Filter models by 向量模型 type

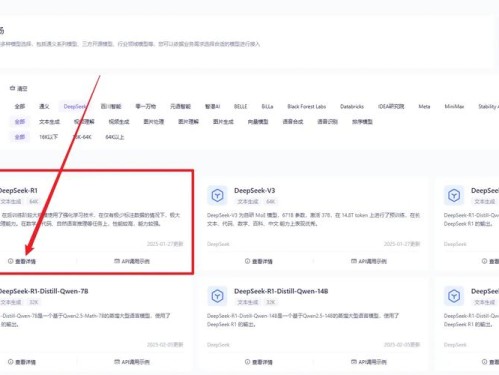pos(258,122)
